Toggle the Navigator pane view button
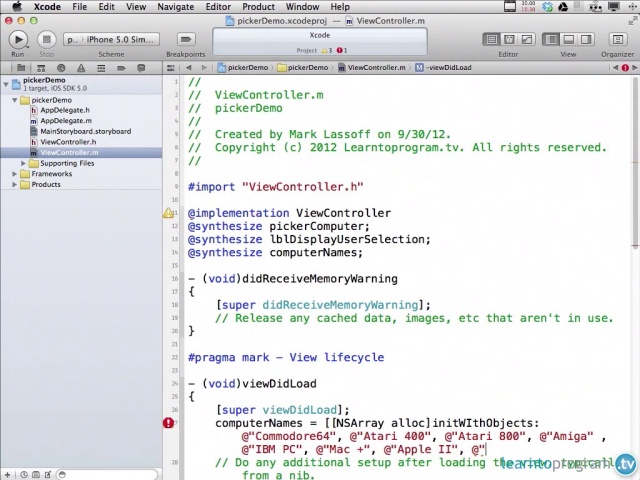 pos(551,40)
